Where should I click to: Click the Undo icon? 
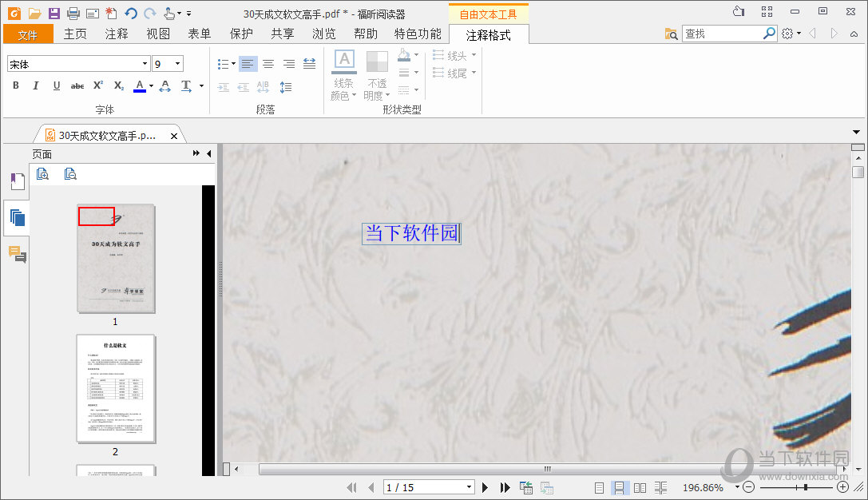click(131, 13)
